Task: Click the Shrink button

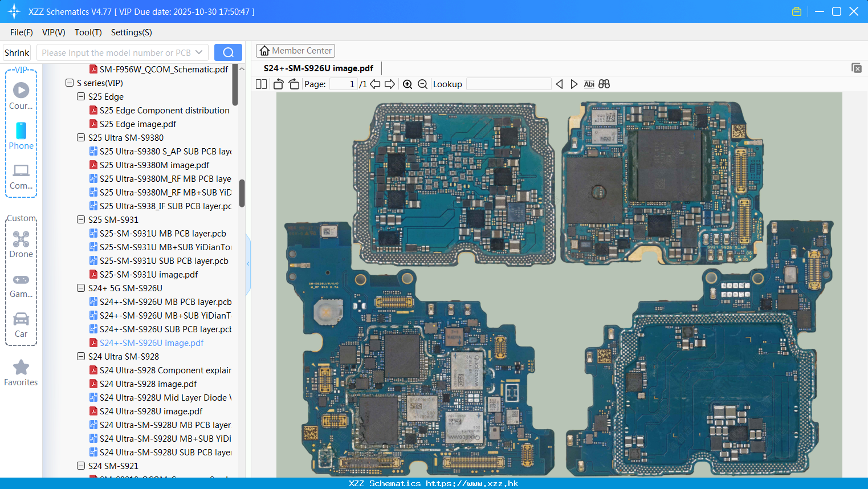Action: click(x=17, y=52)
